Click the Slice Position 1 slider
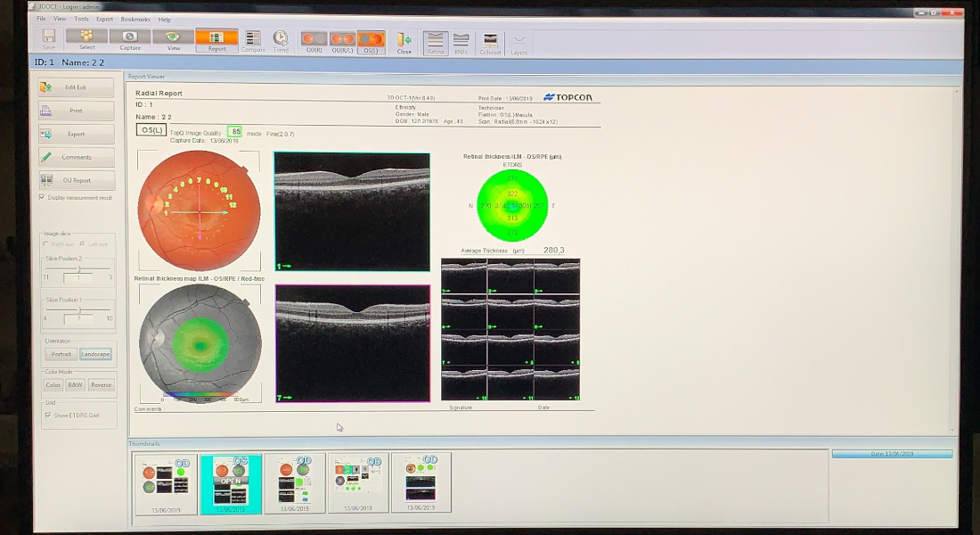The height and width of the screenshot is (535, 980). point(78,310)
